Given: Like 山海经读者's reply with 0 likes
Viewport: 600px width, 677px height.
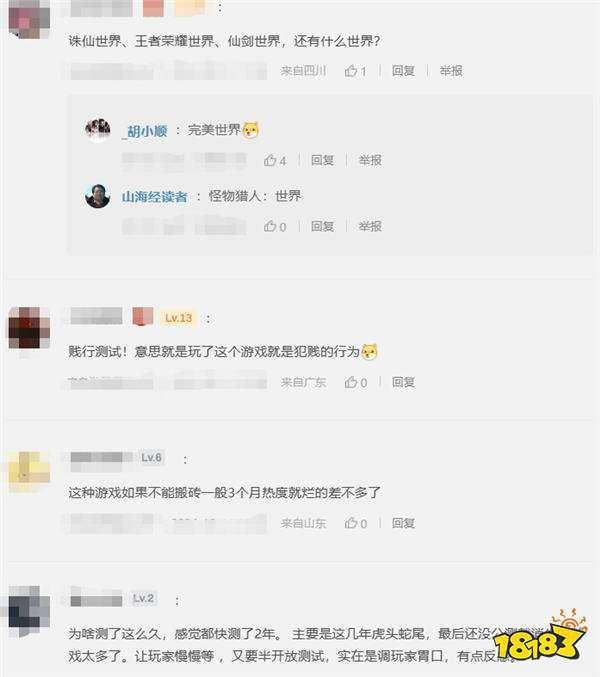Looking at the screenshot, I should [x=275, y=226].
